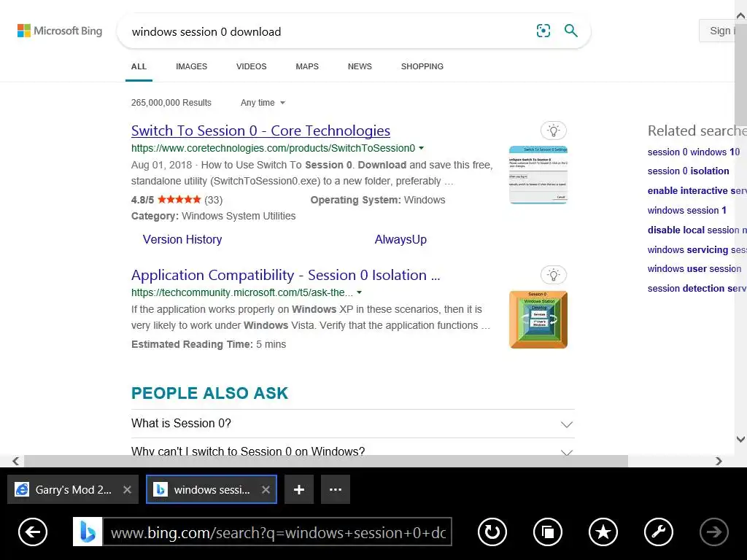The width and height of the screenshot is (747, 560).
Task: Click 'Estimated Reading Time: 5 mins' text
Action: (x=209, y=344)
